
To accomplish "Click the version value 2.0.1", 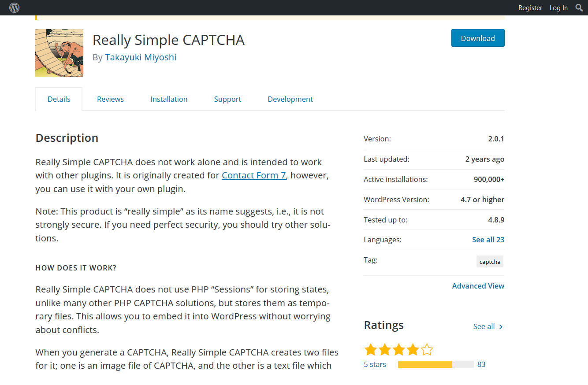I will [496, 139].
